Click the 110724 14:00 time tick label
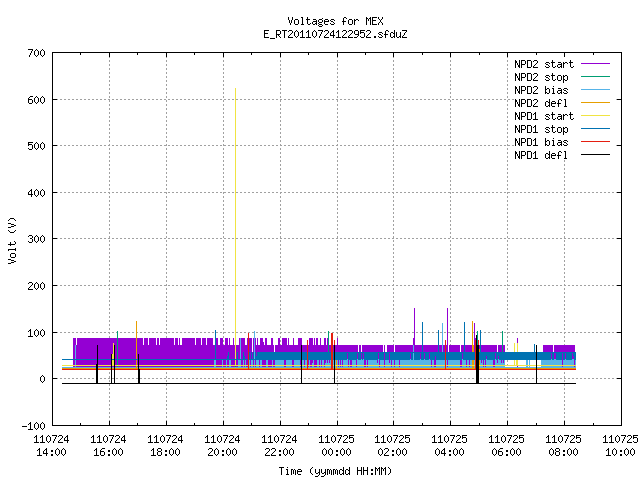 pyautogui.click(x=51, y=446)
